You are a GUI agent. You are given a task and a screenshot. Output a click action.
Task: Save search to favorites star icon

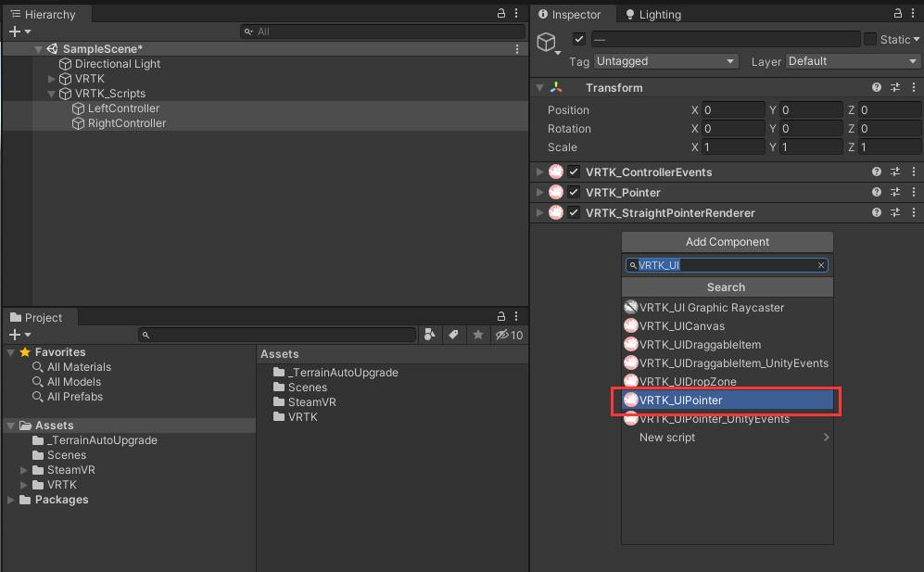pos(478,335)
